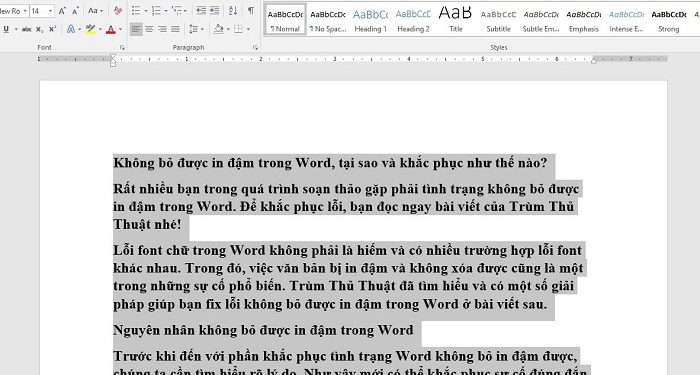
Task: Open multilevel list dropdown arrow
Action: click(186, 11)
